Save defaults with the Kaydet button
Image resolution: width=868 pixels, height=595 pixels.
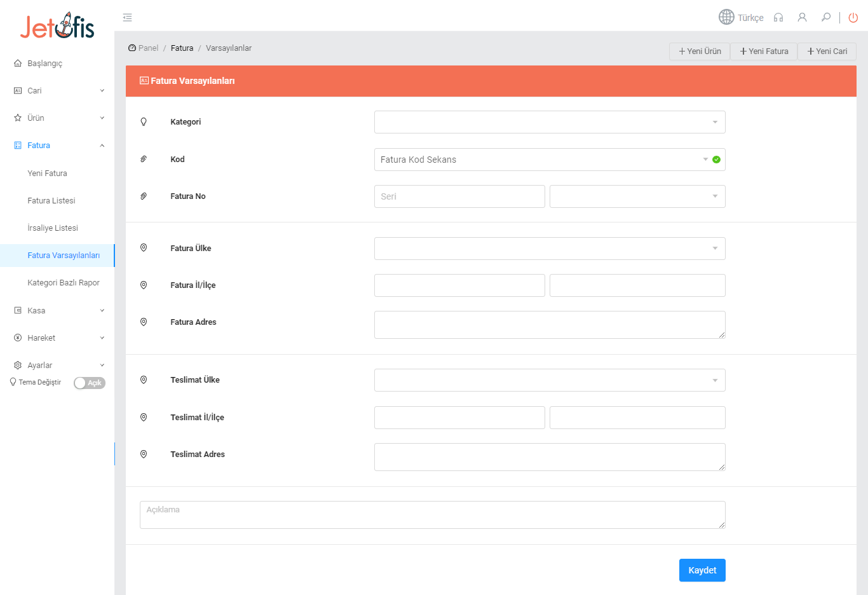click(x=702, y=570)
